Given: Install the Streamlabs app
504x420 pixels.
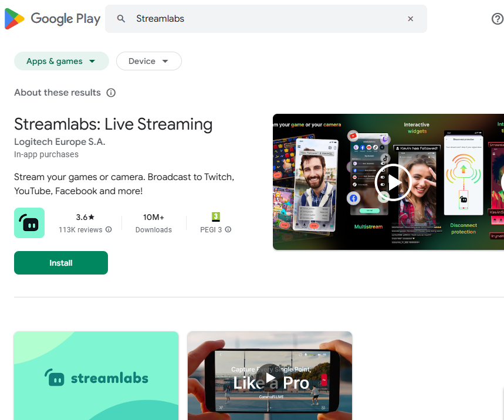Looking at the screenshot, I should pos(61,263).
